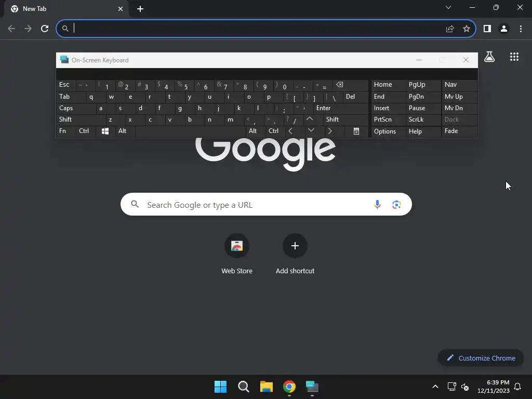
Task: Open taskbar Search magnifier
Action: 243,387
